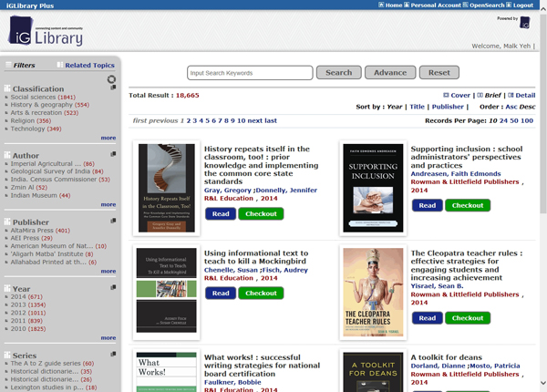Switch to the Filters tab
This screenshot has width=547, height=392.
24,66
